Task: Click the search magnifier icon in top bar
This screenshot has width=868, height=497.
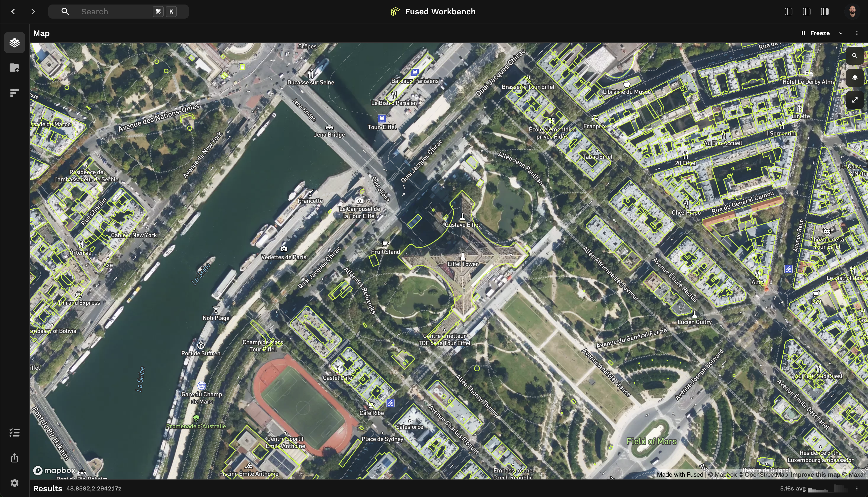Action: point(65,12)
